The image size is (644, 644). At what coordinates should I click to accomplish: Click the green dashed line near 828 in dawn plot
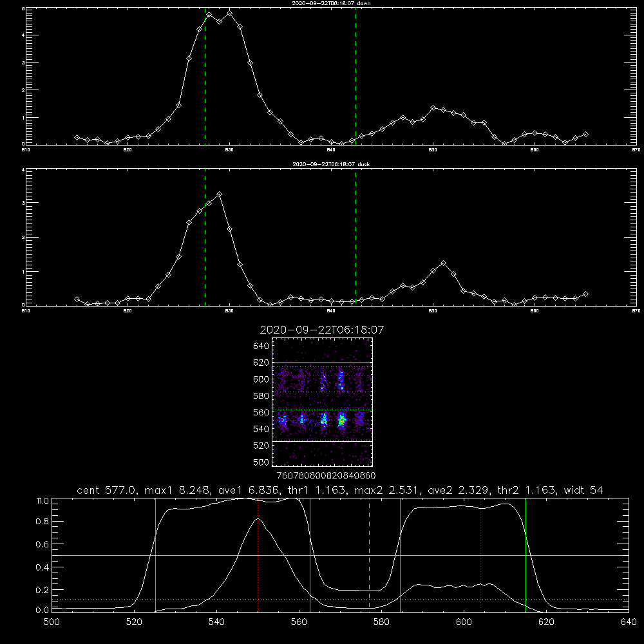coord(205,76)
